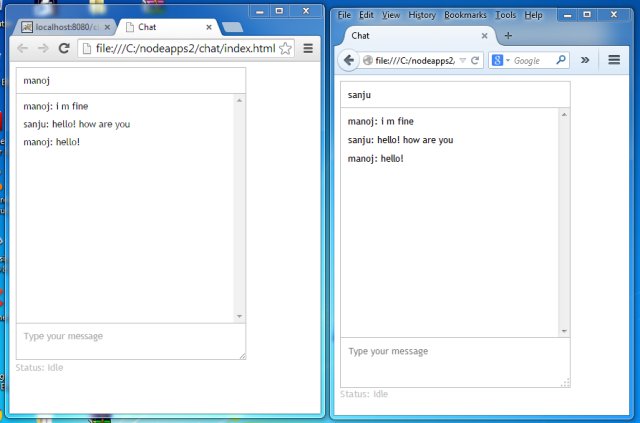Bookmark page with Chrome star icon
640x423 pixels.
point(285,49)
